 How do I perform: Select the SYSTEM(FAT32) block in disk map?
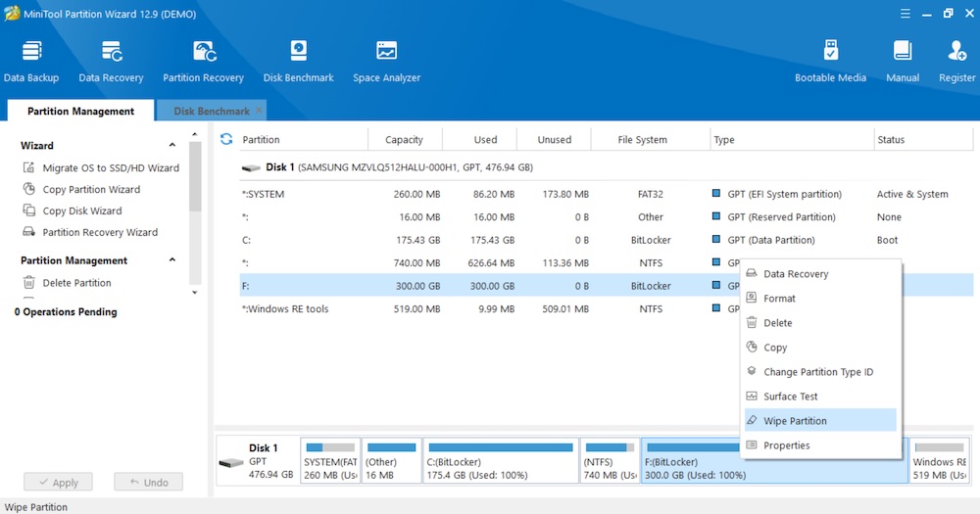pyautogui.click(x=330, y=461)
